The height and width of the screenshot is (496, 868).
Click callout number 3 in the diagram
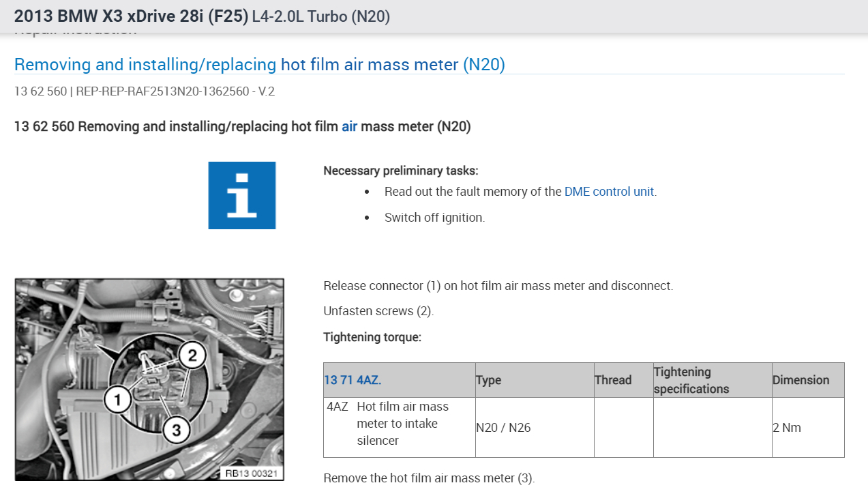[x=176, y=430]
